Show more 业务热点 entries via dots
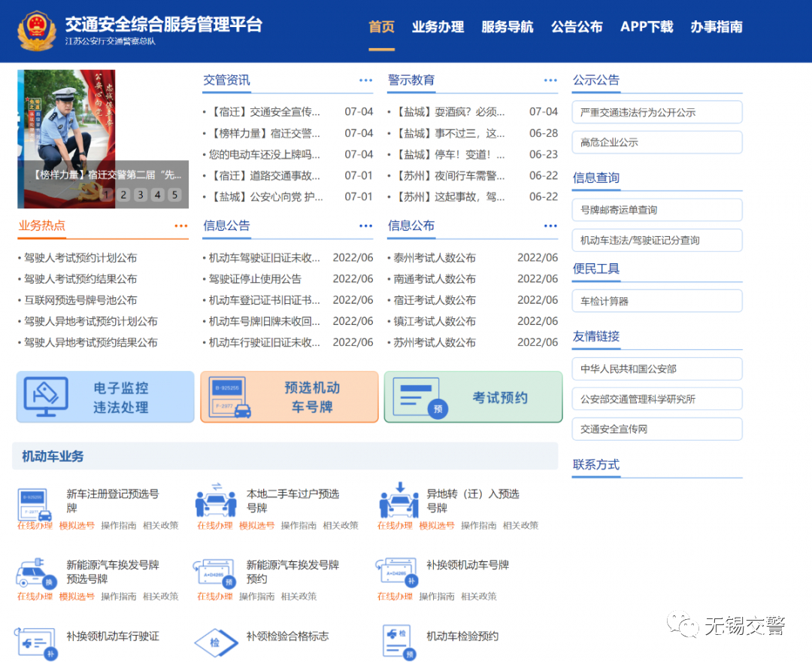The width and height of the screenshot is (812, 662). pyautogui.click(x=180, y=226)
